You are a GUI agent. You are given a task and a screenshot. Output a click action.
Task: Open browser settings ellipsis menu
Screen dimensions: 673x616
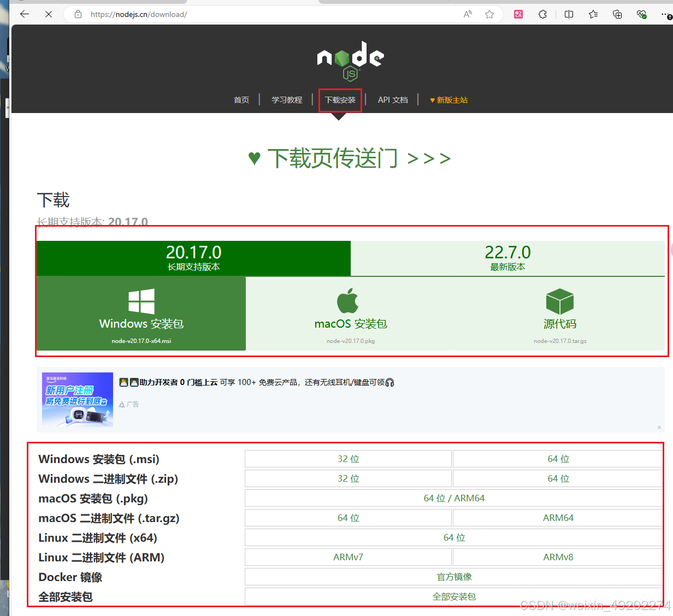click(x=666, y=14)
